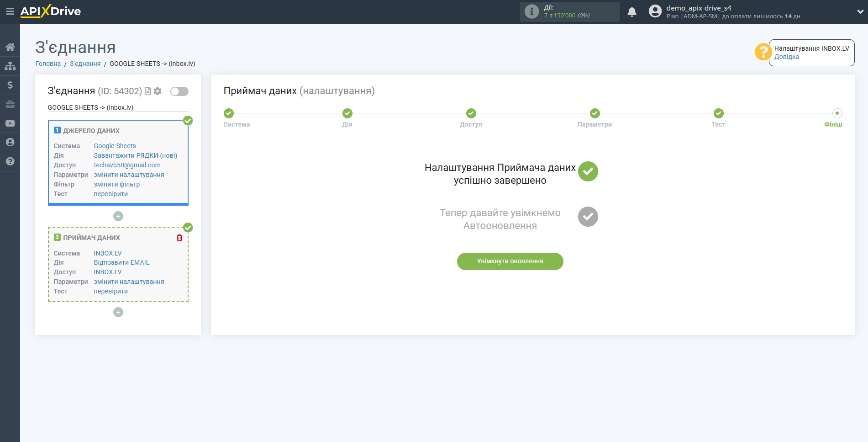Click змінити фільтр link
The width and height of the screenshot is (868, 442).
(117, 184)
